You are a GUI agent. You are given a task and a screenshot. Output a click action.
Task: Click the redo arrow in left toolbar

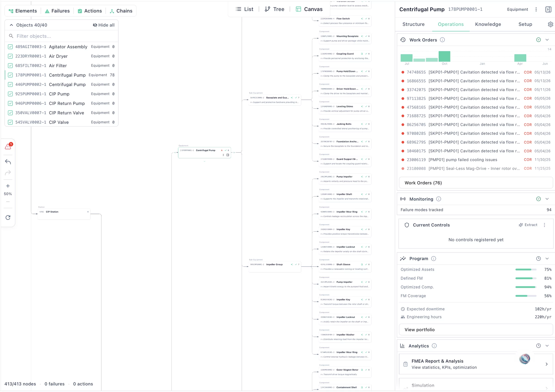click(8, 173)
